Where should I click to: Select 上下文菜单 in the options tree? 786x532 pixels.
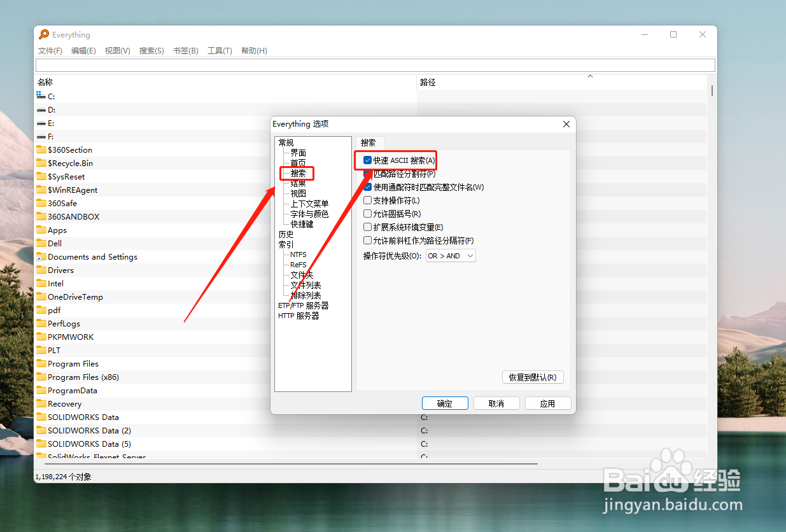pos(310,204)
